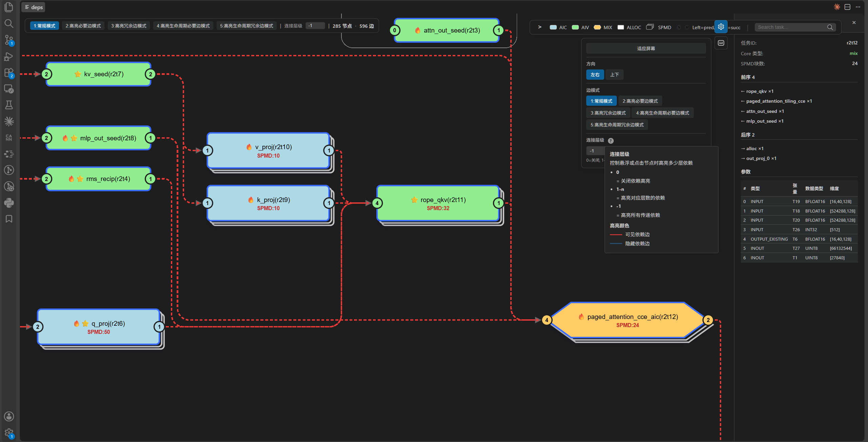Image resolution: width=868 pixels, height=442 pixels.
Task: Click the 连接层级 value field in the settings panel
Action: point(595,151)
